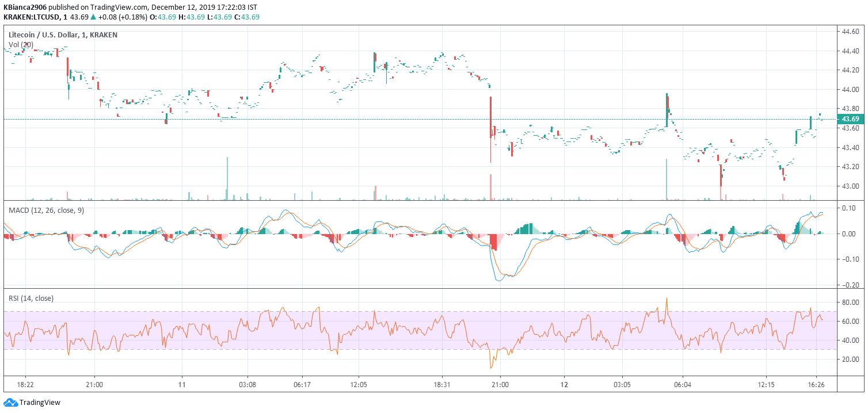Screen dimensions: 868x413
Task: Click the 43.20 price axis label
Action: (x=850, y=167)
